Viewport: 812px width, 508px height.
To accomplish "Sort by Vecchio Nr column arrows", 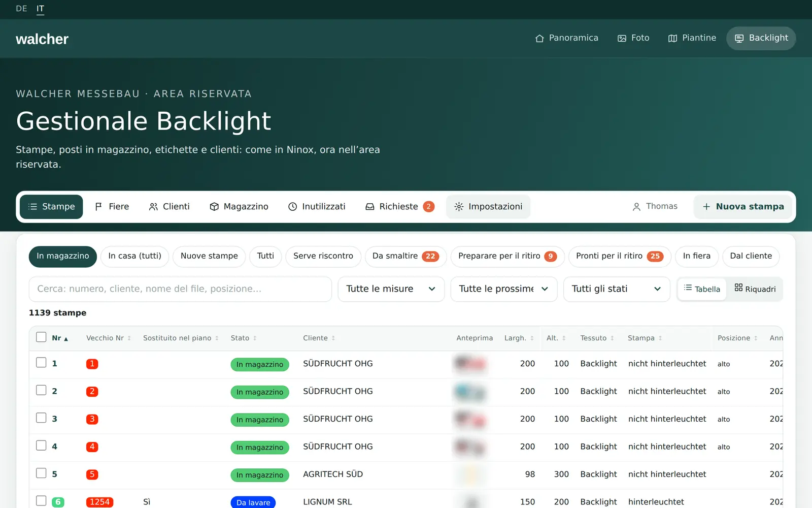I will pyautogui.click(x=129, y=338).
